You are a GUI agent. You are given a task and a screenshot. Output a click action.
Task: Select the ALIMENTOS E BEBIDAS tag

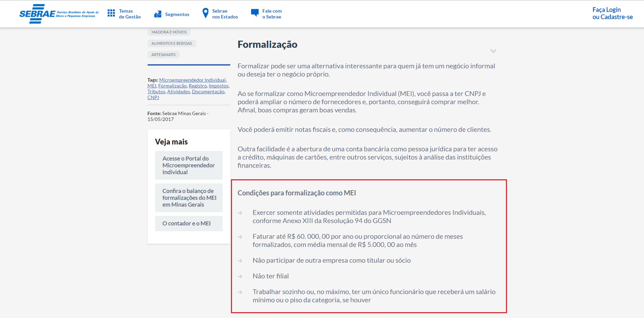pos(172,43)
